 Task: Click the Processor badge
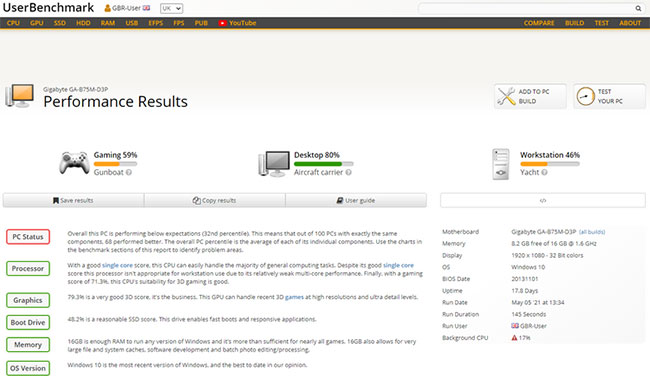28,269
